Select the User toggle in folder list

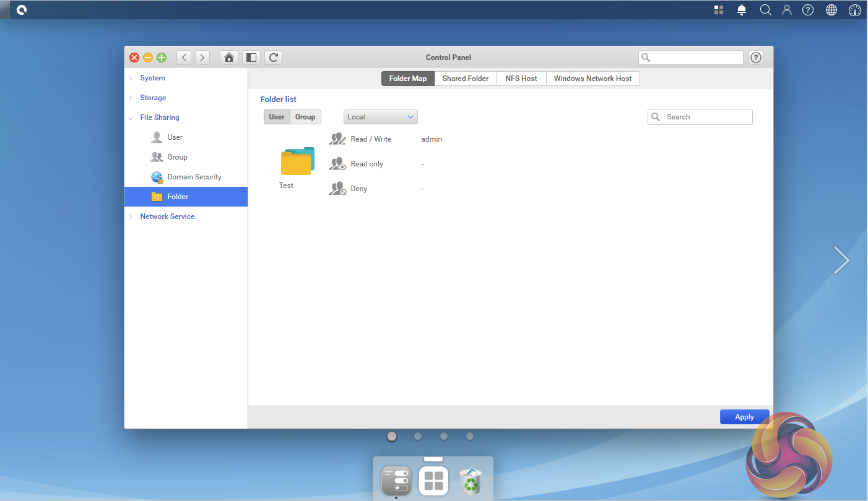277,117
